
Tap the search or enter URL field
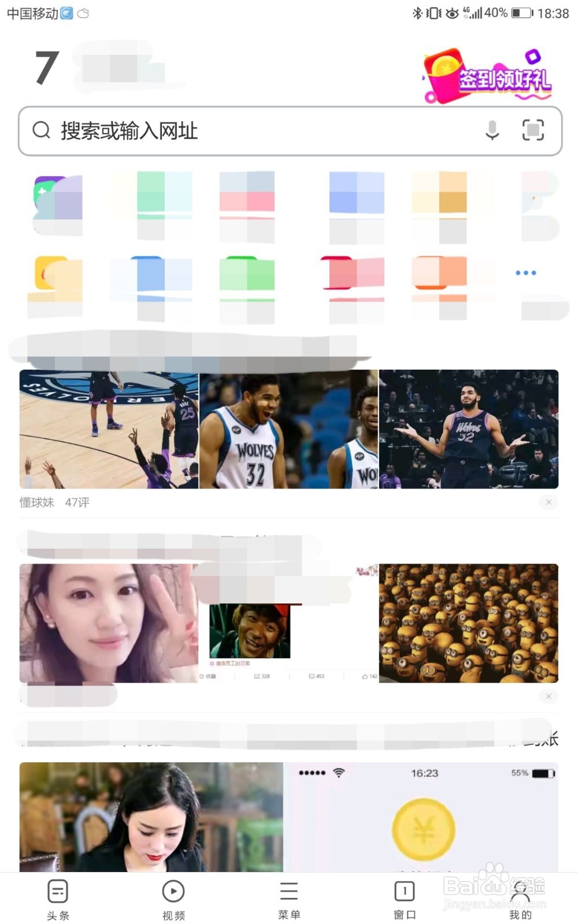coord(290,131)
